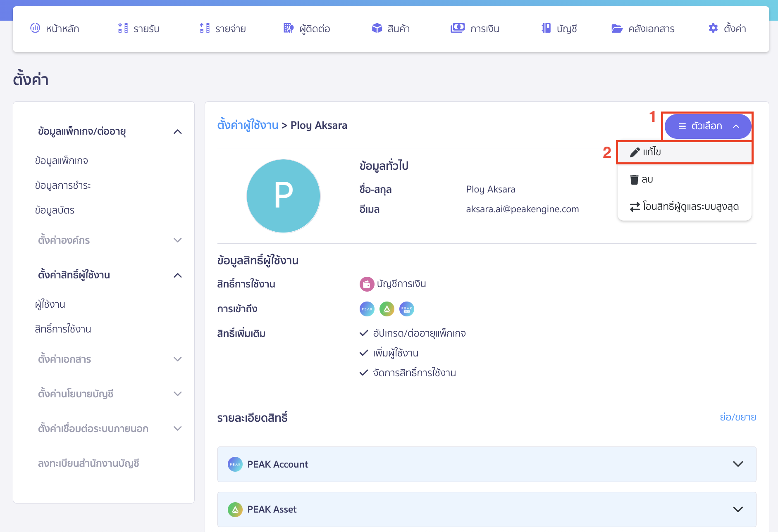
Task: Open the ย่อ/ขยาย link
Action: (x=738, y=417)
